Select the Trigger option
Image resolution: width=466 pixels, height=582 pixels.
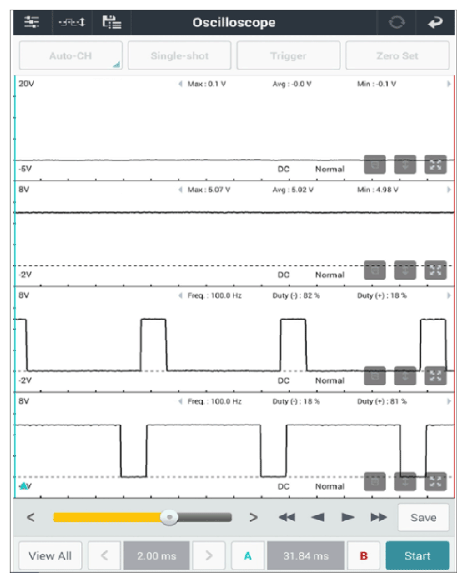288,56
